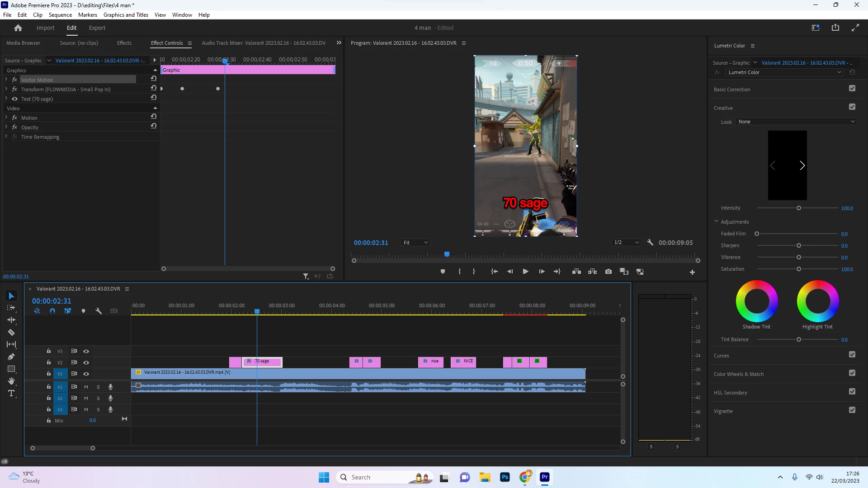Toggle Snap in Timeline magnet icon
The height and width of the screenshot is (488, 868).
(52, 311)
